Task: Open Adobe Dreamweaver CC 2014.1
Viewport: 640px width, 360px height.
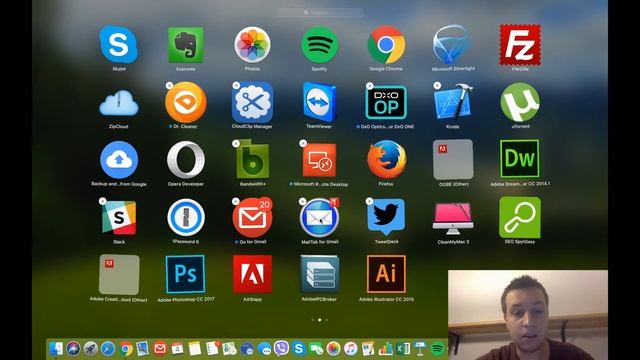Action: [520, 159]
